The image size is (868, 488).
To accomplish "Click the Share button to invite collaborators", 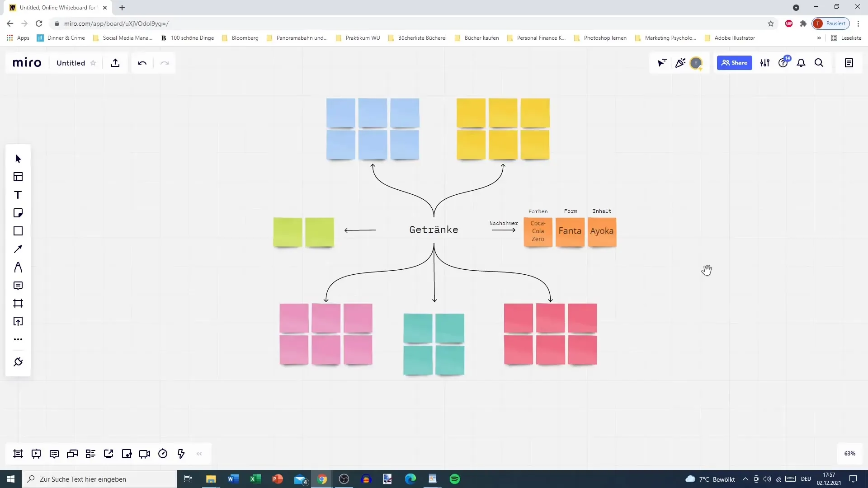I will click(735, 62).
